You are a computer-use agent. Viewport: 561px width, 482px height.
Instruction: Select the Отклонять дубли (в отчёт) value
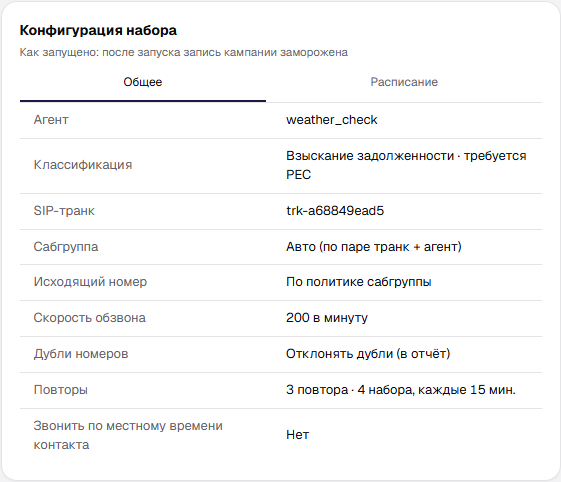[x=368, y=354]
